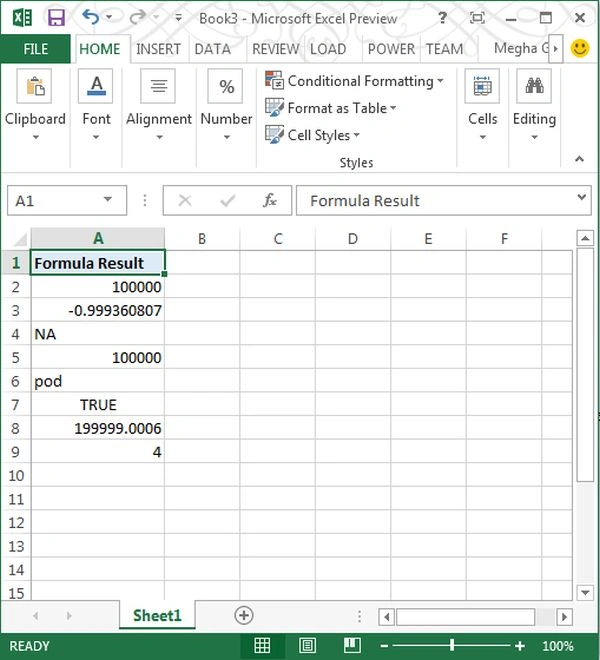
Task: Open the Number format group icon
Action: point(226,86)
